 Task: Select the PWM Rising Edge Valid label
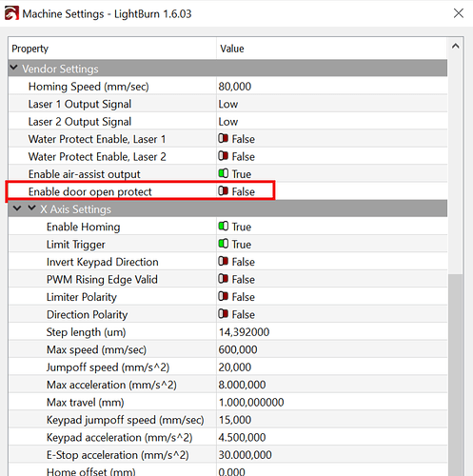coord(102,279)
